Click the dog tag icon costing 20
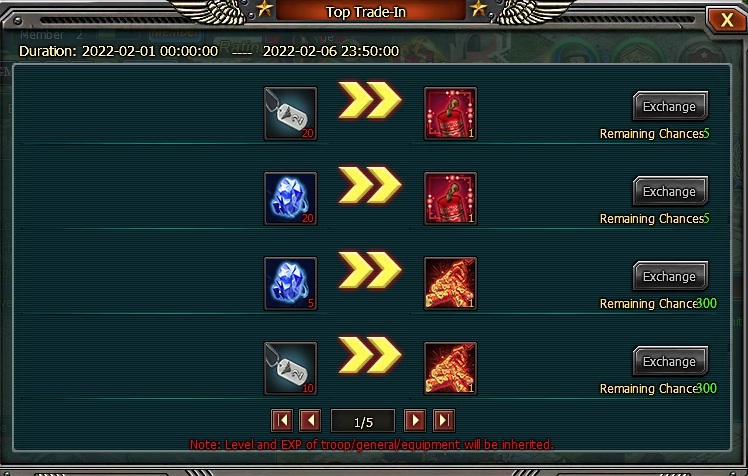This screenshot has width=748, height=476. point(291,114)
